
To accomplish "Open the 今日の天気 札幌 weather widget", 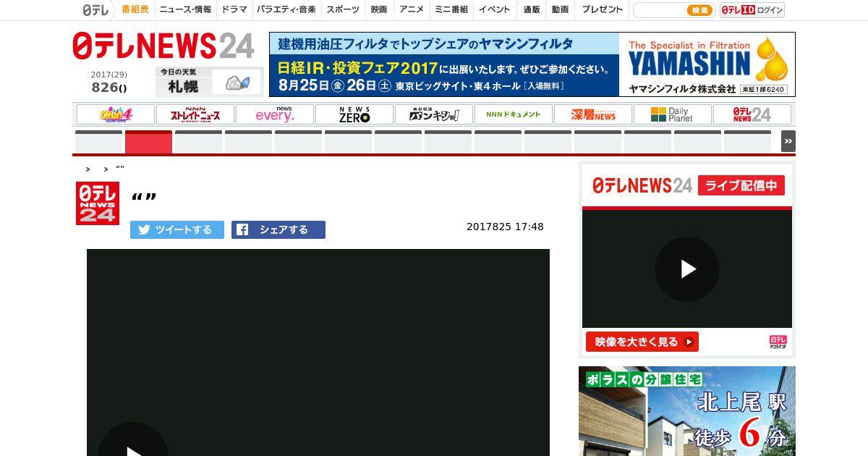I will (x=208, y=81).
